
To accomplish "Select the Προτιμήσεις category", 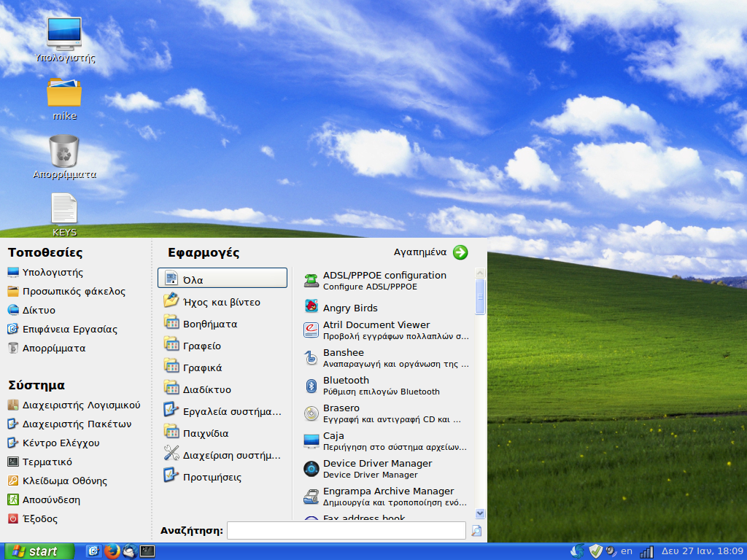I will (222, 477).
